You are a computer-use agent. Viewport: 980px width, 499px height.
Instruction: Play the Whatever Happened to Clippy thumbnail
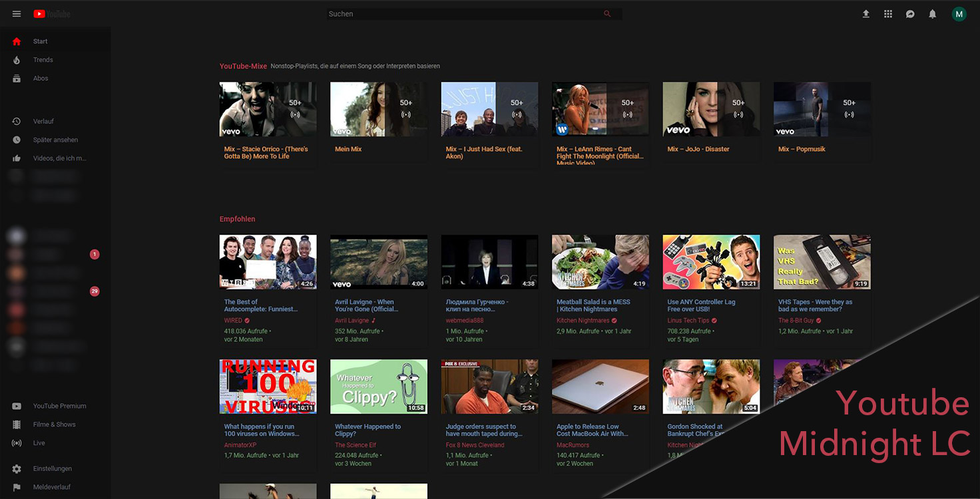coord(379,387)
